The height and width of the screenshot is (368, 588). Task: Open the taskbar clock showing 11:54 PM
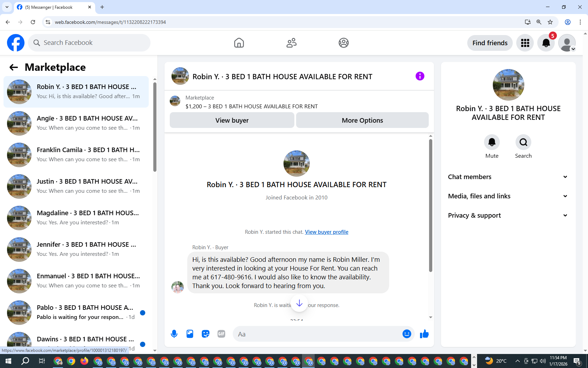pyautogui.click(x=558, y=361)
